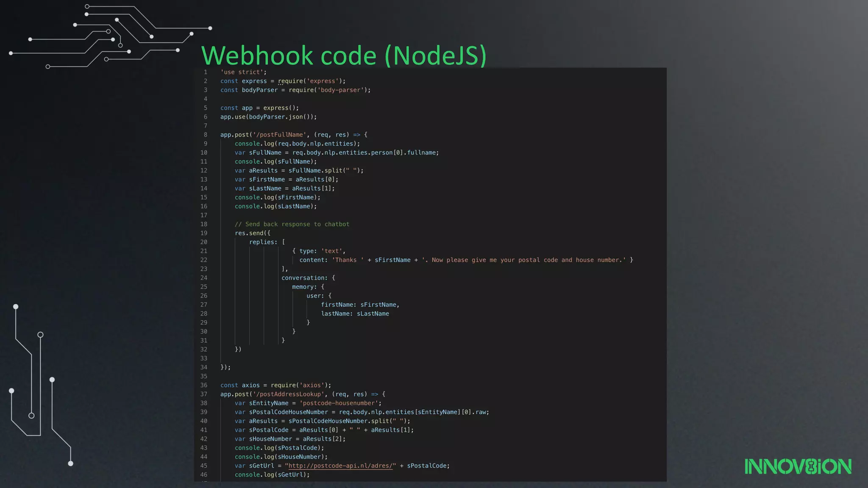
Task: Click the 'console.log(sLastName);' line
Action: coord(276,206)
